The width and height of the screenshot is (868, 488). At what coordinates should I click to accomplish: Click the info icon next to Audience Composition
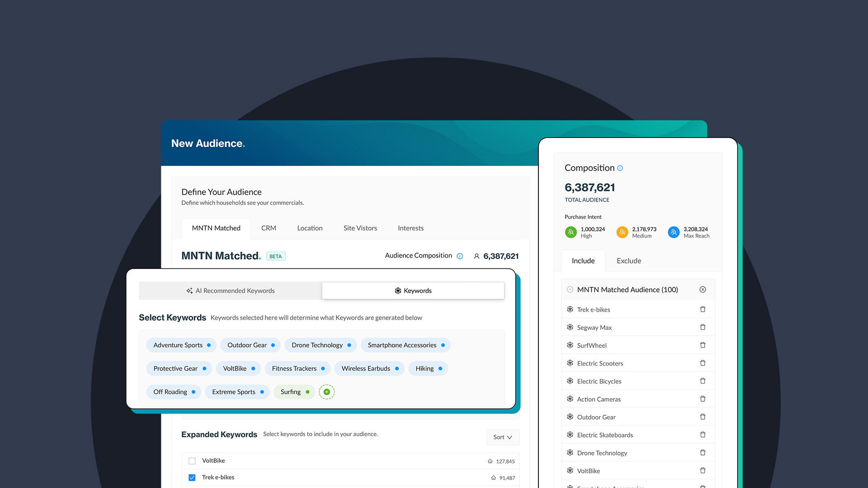[460, 256]
